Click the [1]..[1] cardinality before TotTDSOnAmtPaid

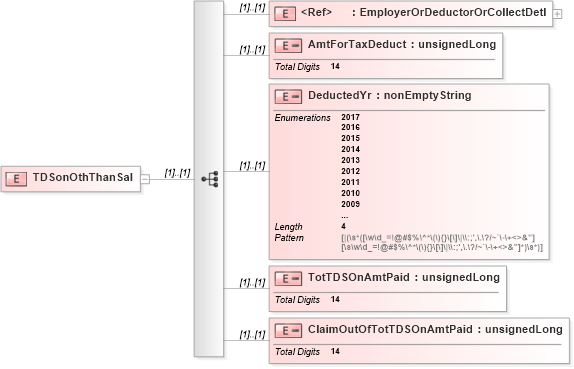[253, 283]
